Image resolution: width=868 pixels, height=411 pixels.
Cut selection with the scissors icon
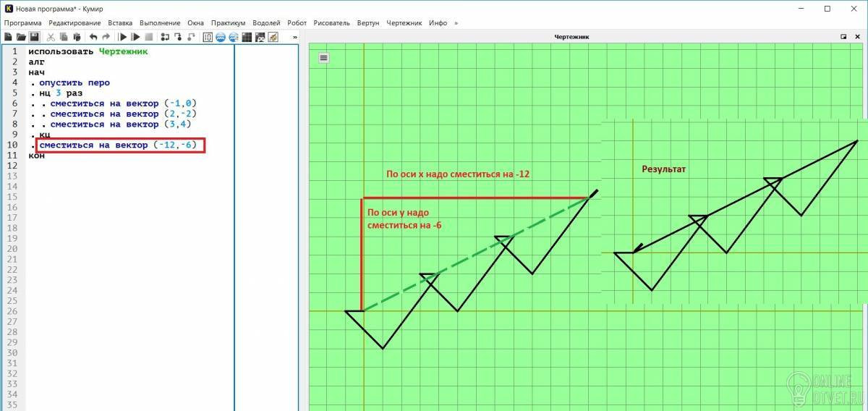point(51,36)
